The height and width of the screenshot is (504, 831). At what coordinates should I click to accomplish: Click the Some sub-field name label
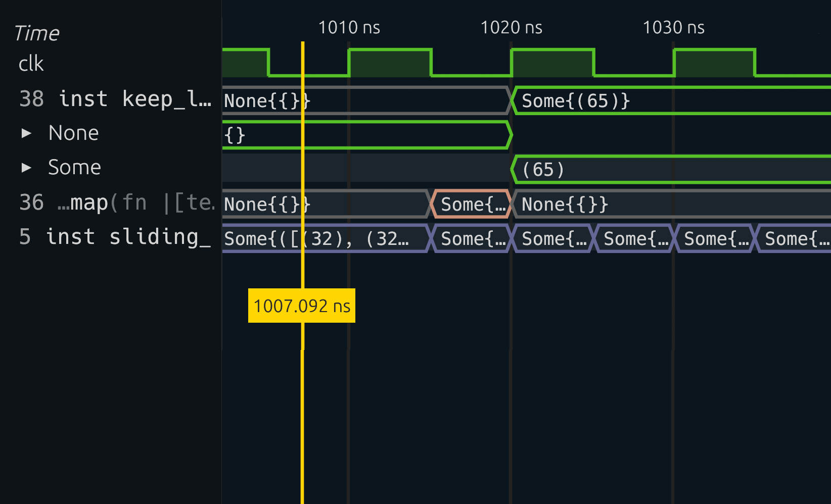click(x=74, y=168)
